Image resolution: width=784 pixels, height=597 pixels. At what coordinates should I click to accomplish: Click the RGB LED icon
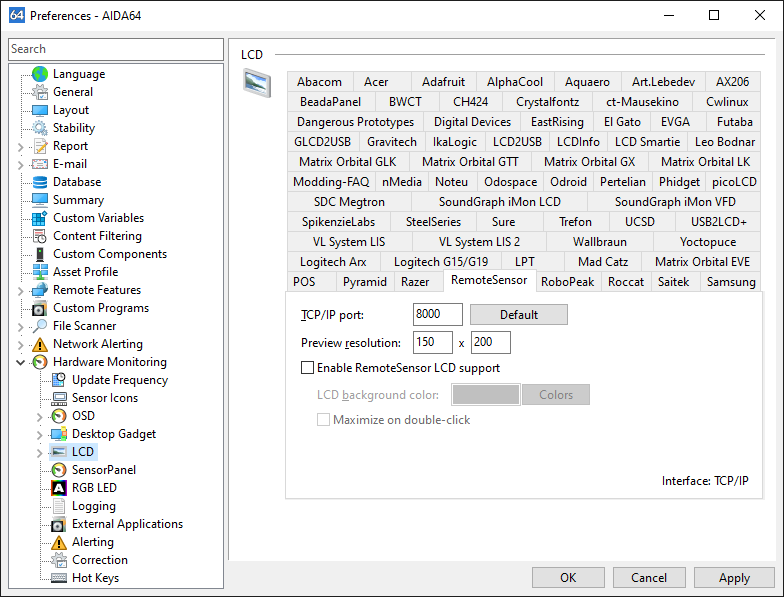point(58,488)
